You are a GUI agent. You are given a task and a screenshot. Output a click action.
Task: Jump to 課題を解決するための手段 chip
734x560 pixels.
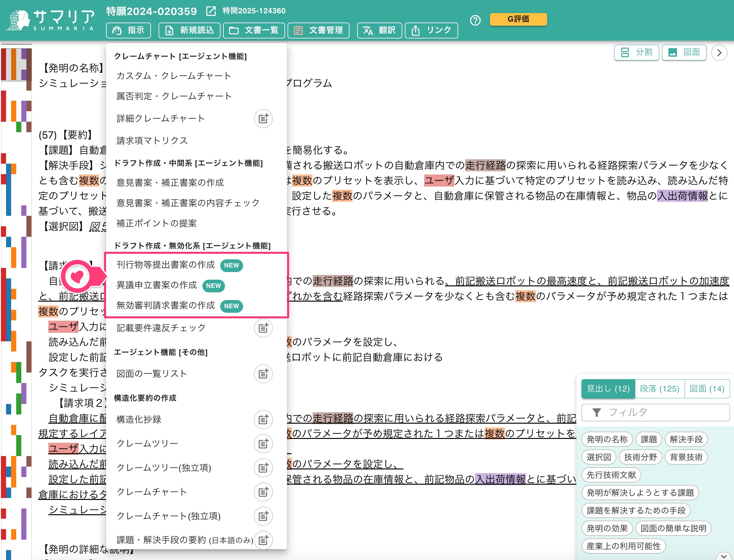point(636,510)
